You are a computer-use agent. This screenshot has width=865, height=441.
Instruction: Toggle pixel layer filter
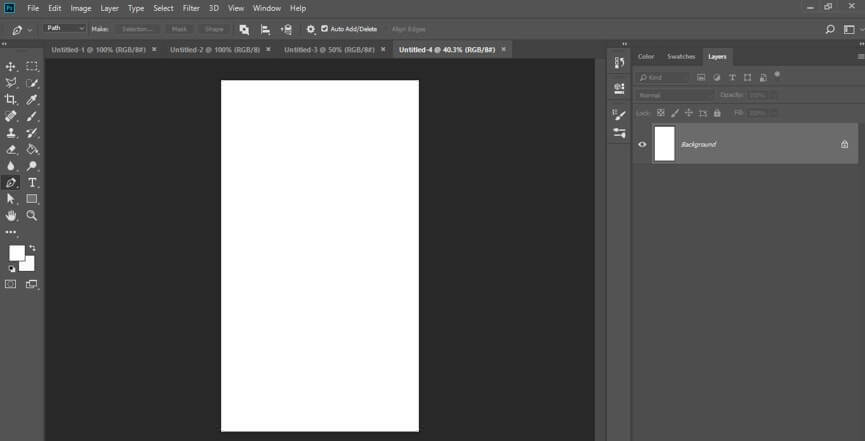(701, 78)
